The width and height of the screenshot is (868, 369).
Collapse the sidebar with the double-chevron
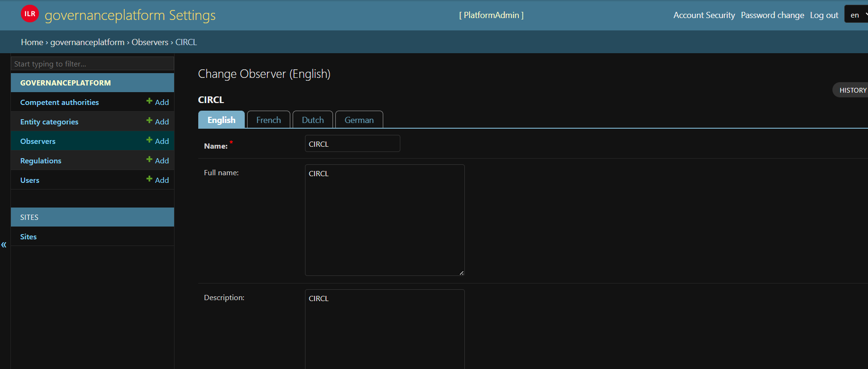(4, 245)
